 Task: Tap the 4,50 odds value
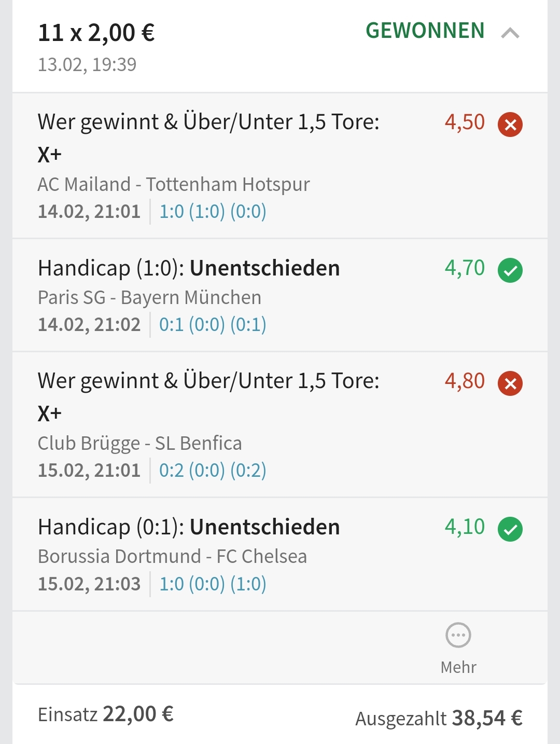(465, 122)
